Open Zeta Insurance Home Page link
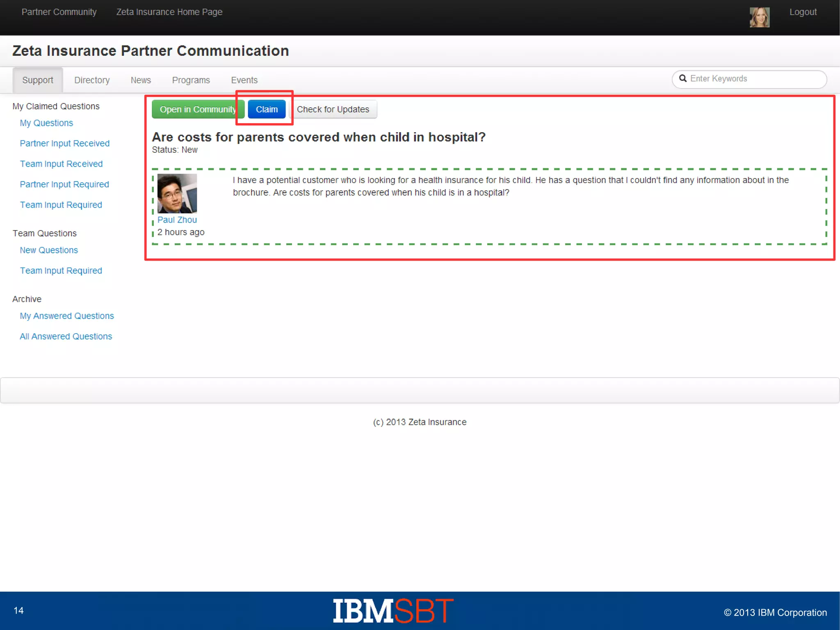 [x=169, y=12]
